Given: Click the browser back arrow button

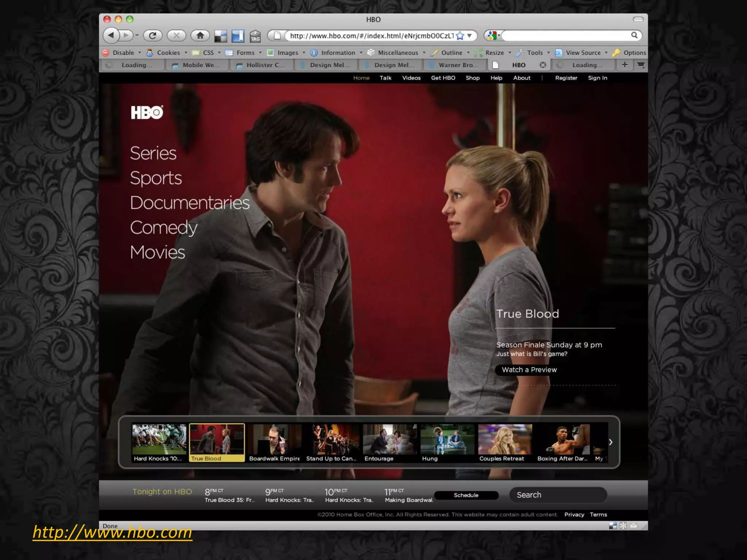Looking at the screenshot, I should tap(112, 35).
